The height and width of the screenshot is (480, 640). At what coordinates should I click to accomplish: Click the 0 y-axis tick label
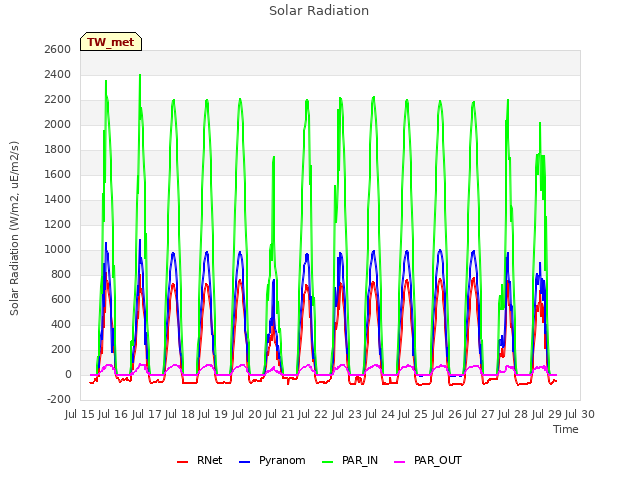(68, 375)
